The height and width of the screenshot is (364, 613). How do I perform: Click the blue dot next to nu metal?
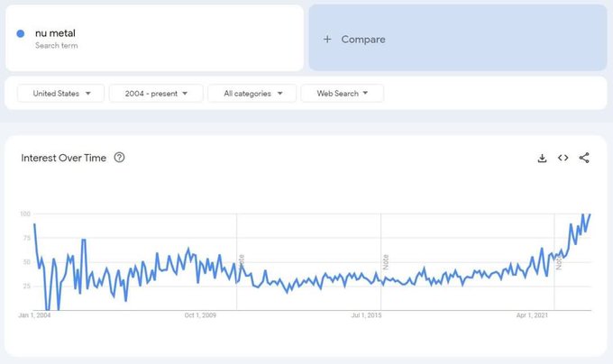(21, 33)
